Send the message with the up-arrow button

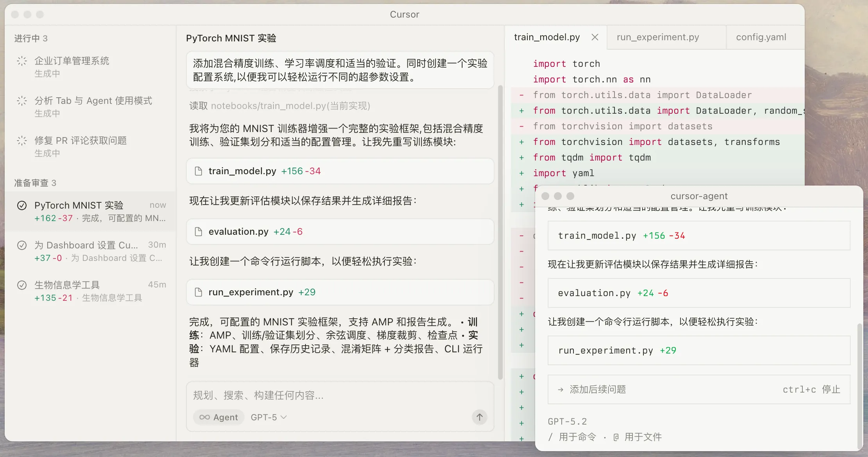(x=479, y=417)
